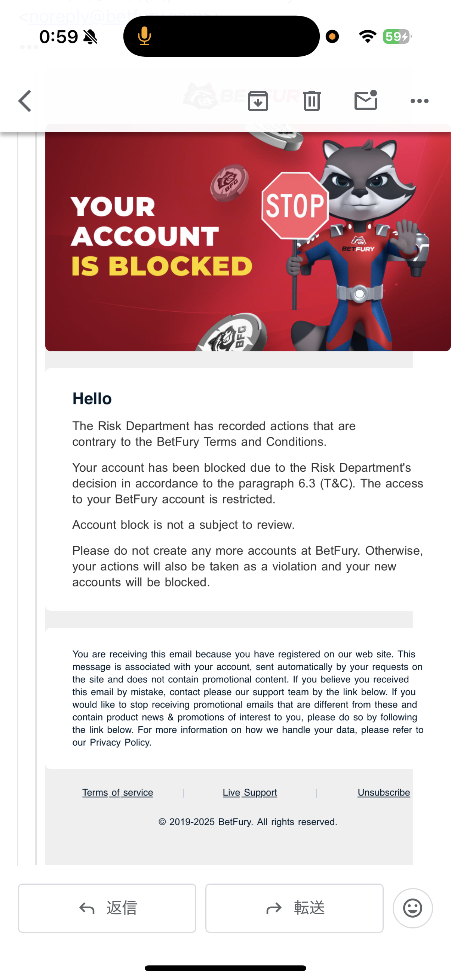The image size is (451, 980).
Task: Tap the Wi-Fi status icon
Action: [x=367, y=37]
